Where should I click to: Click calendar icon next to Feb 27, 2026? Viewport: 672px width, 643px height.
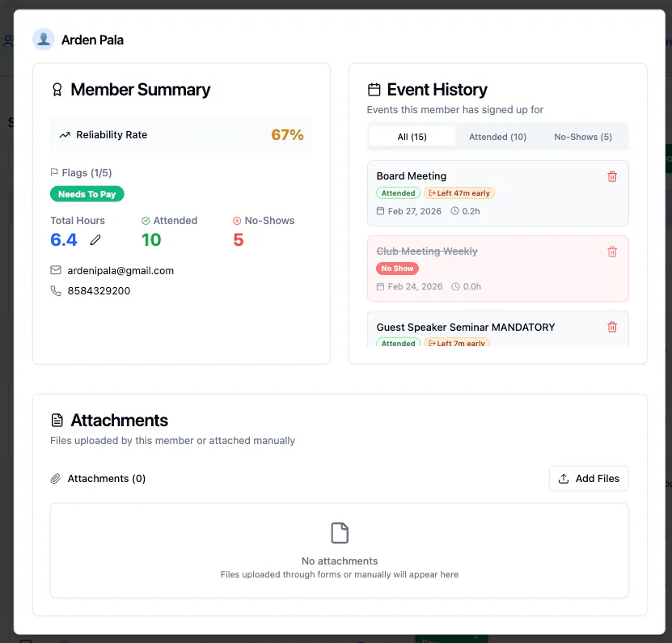coord(381,211)
